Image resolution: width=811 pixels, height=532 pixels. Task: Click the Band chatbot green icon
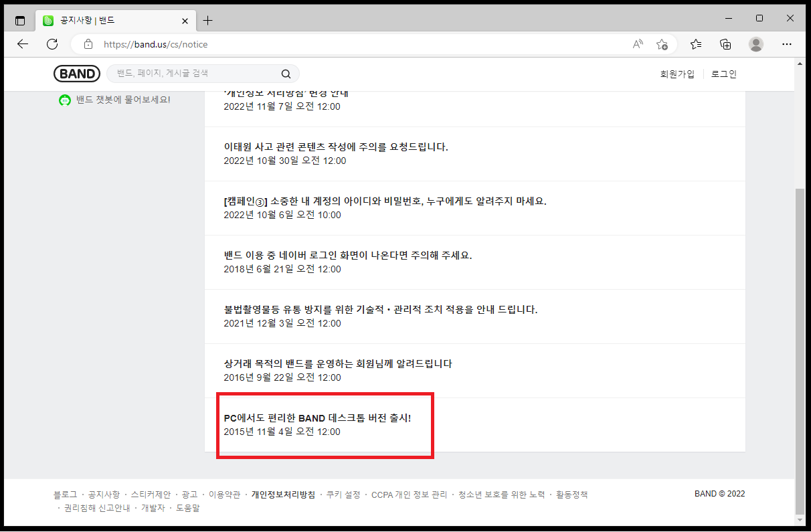coord(65,100)
